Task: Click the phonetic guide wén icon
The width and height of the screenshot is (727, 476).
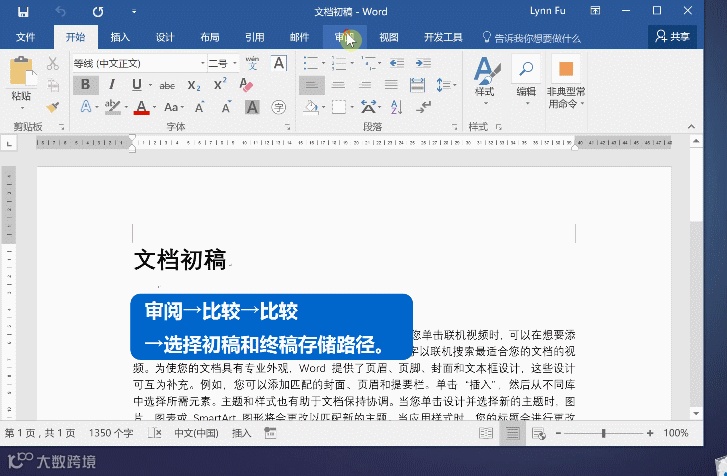Action: click(x=252, y=63)
